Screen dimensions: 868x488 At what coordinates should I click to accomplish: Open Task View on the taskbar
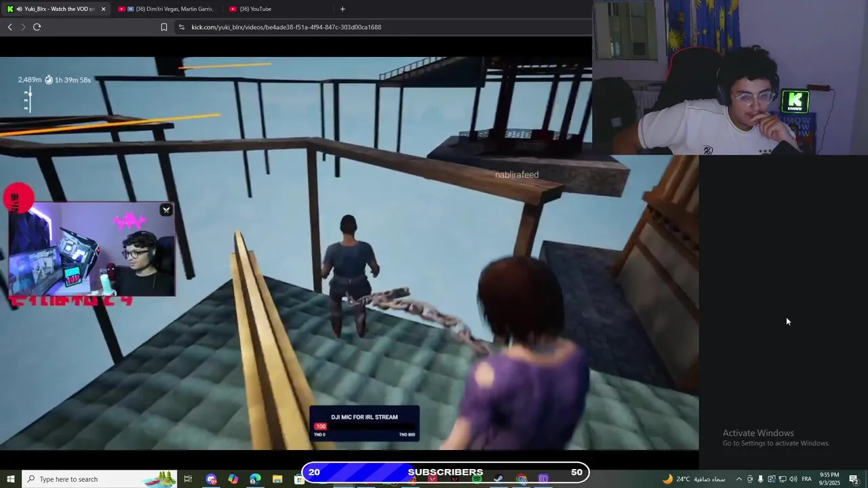[x=189, y=479]
